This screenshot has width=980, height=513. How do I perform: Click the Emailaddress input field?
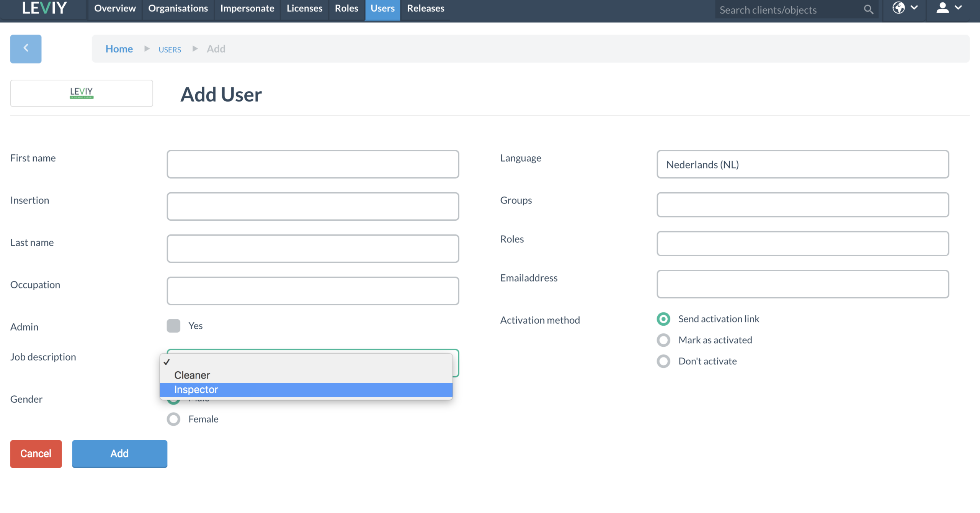(803, 284)
